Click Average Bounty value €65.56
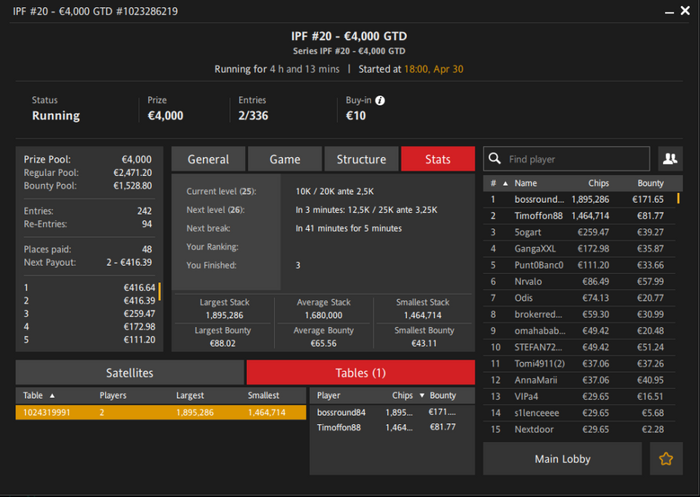This screenshot has height=497, width=700. (x=324, y=343)
